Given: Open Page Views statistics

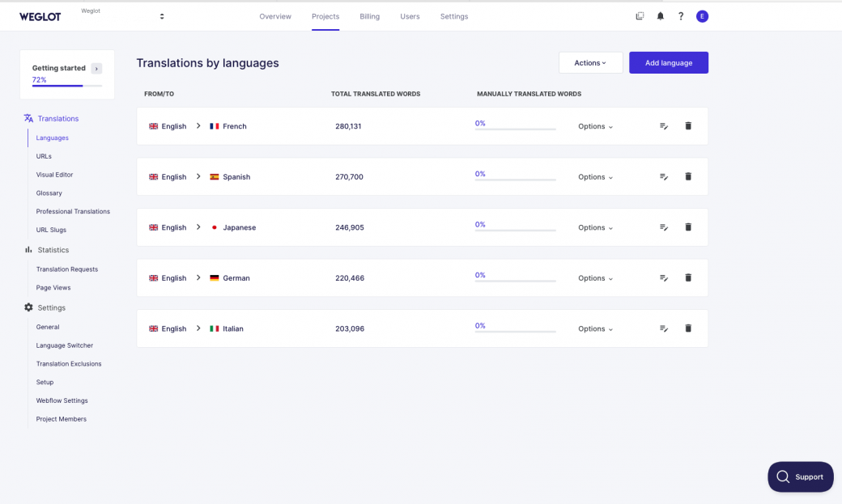Looking at the screenshot, I should pyautogui.click(x=53, y=288).
